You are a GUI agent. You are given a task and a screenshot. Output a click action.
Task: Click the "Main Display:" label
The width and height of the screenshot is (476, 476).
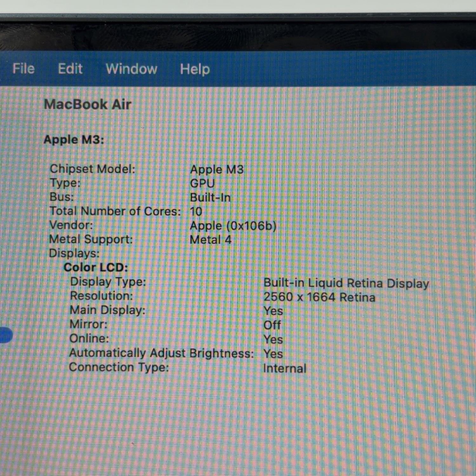107,310
